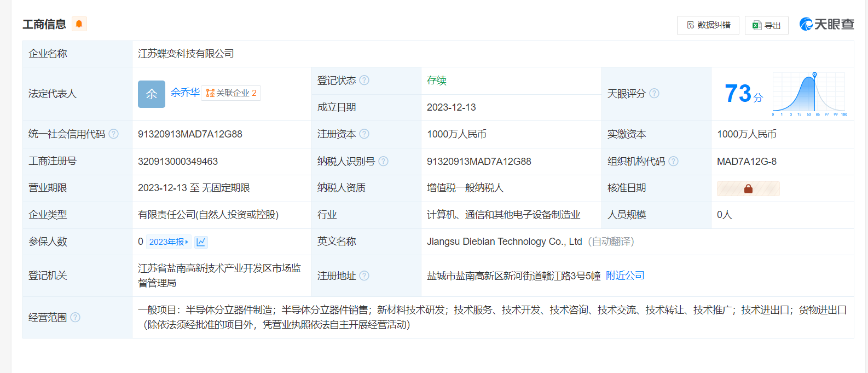Image resolution: width=868 pixels, height=373 pixels.
Task: Click help icon beside 注册资本
Action: click(x=364, y=134)
